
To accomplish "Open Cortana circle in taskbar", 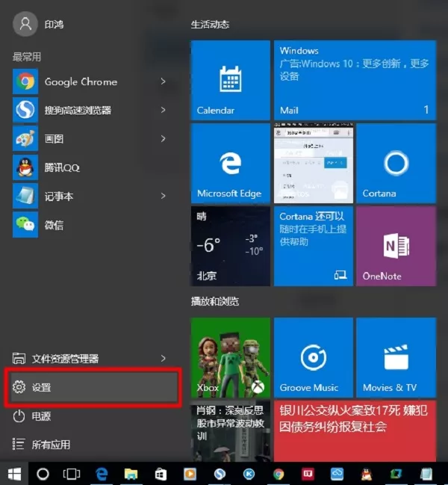I will (43, 474).
